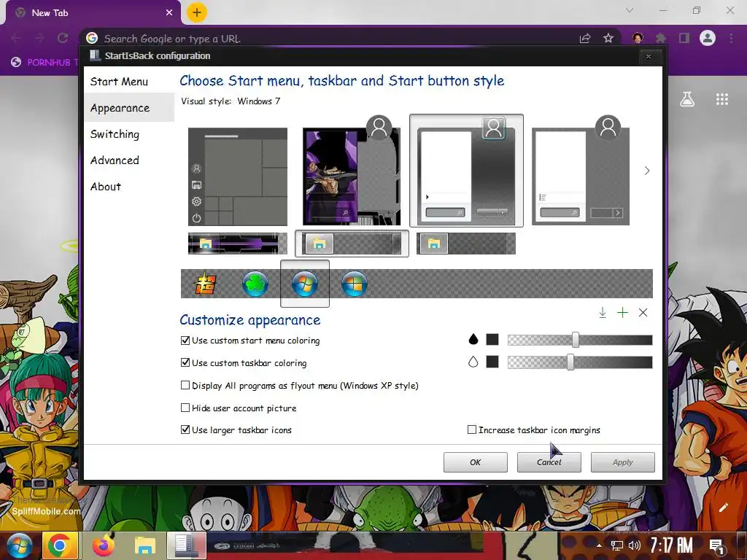Screen dimensions: 747x560
Task: Go to the Switching section
Action: pyautogui.click(x=115, y=134)
